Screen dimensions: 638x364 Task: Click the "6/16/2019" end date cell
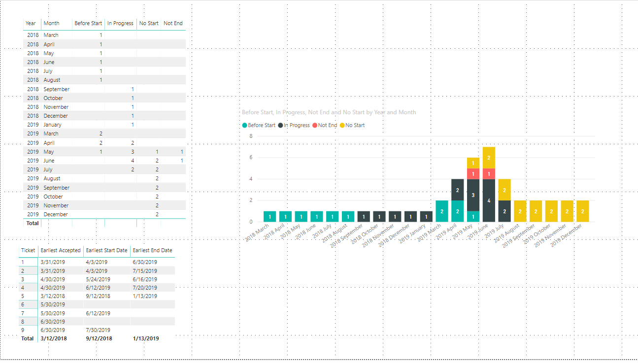(x=145, y=279)
